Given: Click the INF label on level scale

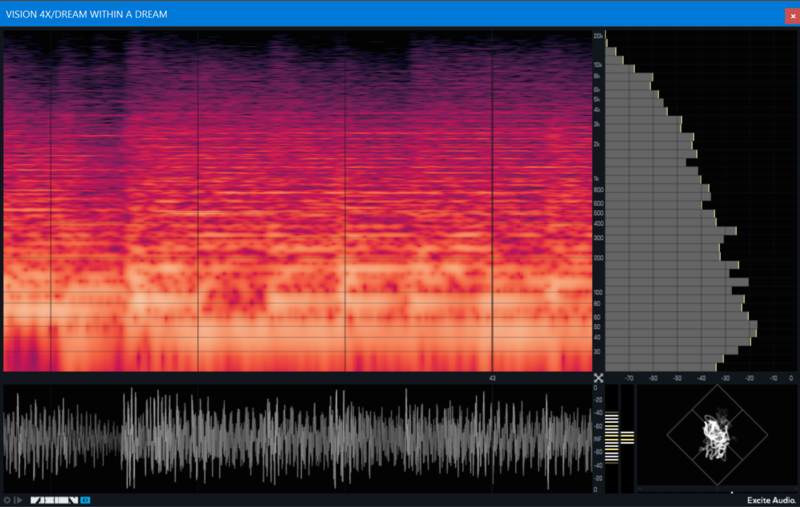Looking at the screenshot, I should [x=597, y=438].
